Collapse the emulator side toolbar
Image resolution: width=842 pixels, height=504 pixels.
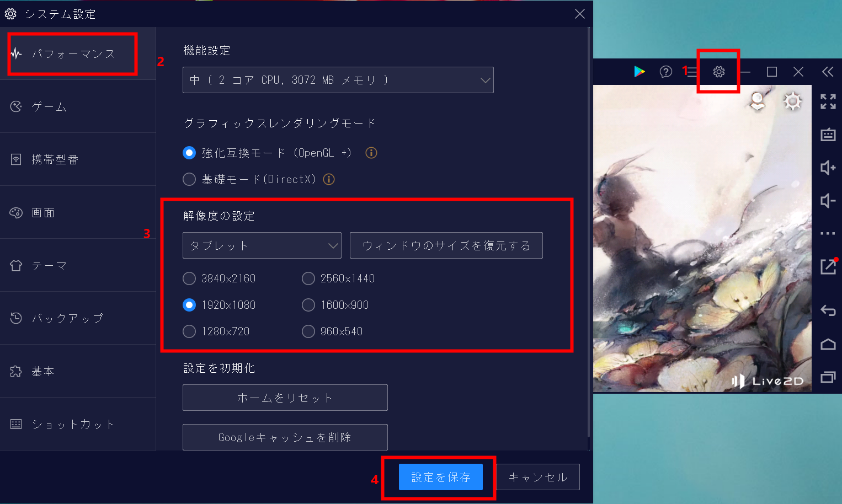828,72
